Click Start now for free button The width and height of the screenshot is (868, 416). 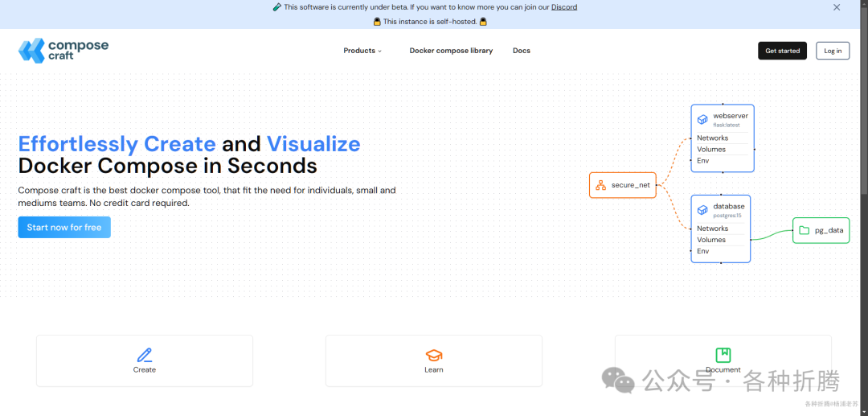tap(64, 227)
